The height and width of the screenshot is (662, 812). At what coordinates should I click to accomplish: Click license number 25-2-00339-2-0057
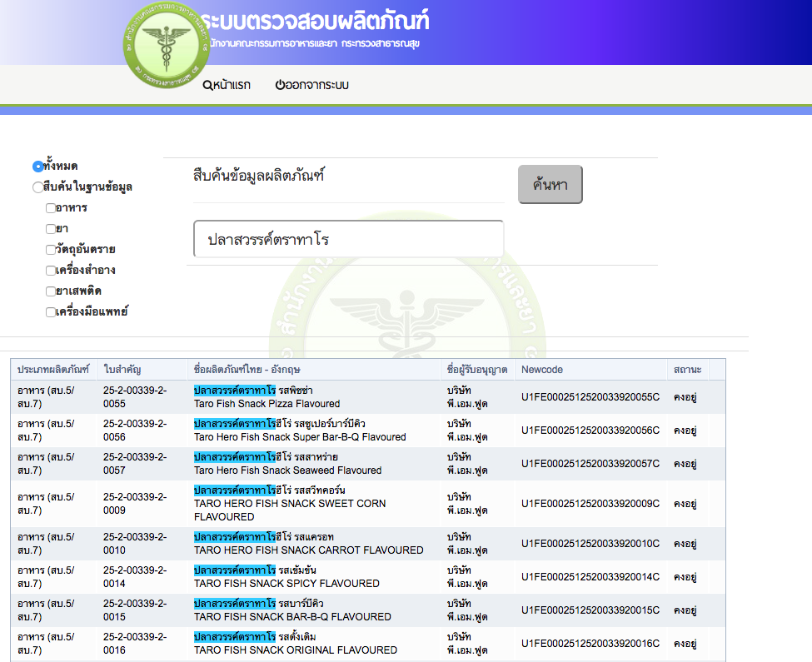[135, 463]
